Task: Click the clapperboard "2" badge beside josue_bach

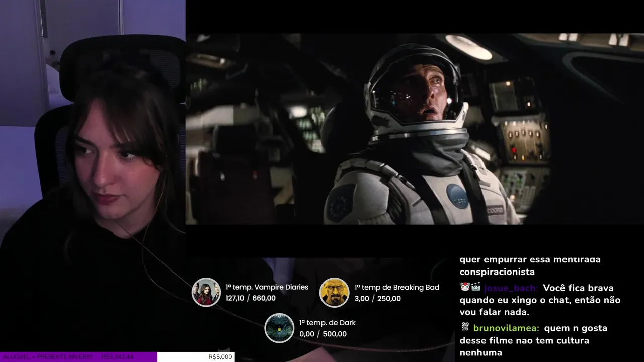Action: click(476, 287)
